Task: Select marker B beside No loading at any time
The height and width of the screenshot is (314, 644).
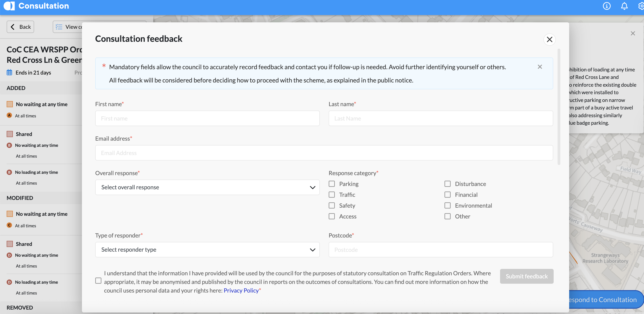Action: tap(9, 172)
